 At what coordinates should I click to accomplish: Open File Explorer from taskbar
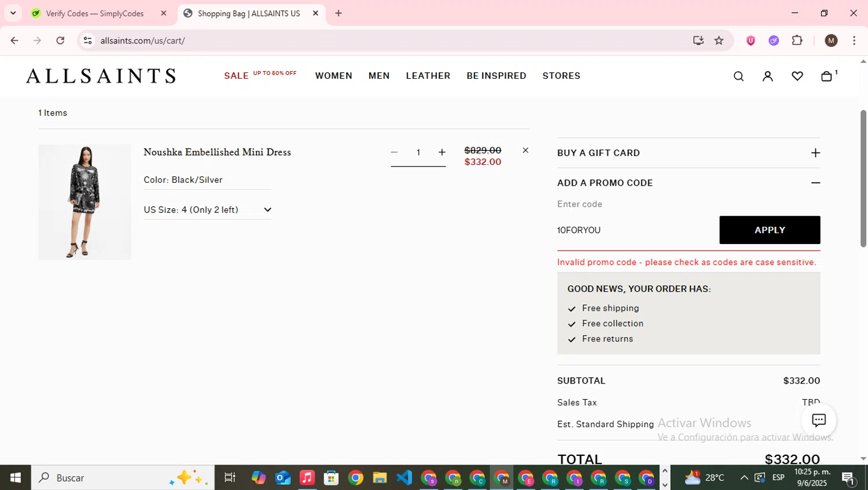[x=380, y=477]
